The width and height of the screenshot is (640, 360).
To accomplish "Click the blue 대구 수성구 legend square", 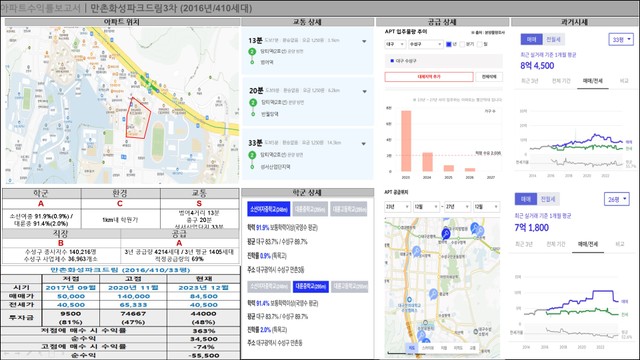I will pyautogui.click(x=392, y=61).
